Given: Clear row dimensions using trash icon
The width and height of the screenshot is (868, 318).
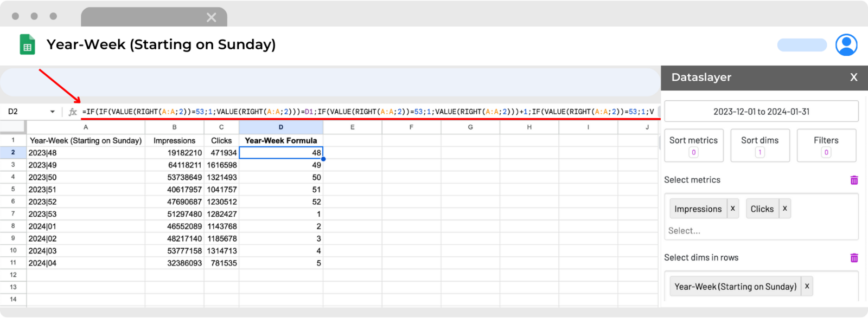Looking at the screenshot, I should 854,258.
